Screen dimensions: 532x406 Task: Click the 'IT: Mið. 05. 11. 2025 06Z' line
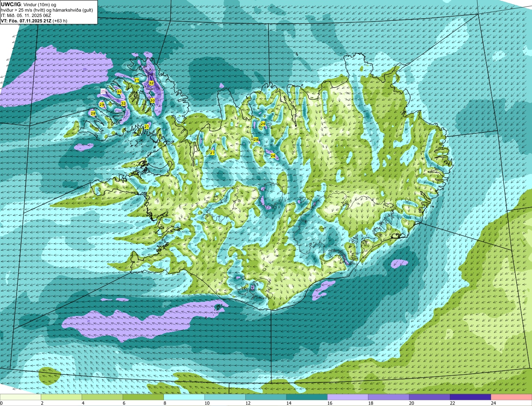coord(26,15)
